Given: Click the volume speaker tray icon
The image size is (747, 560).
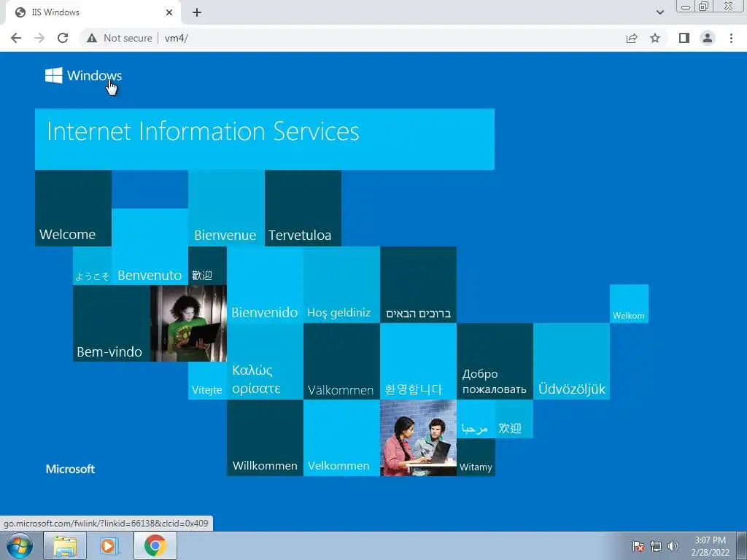Looking at the screenshot, I should (673, 546).
